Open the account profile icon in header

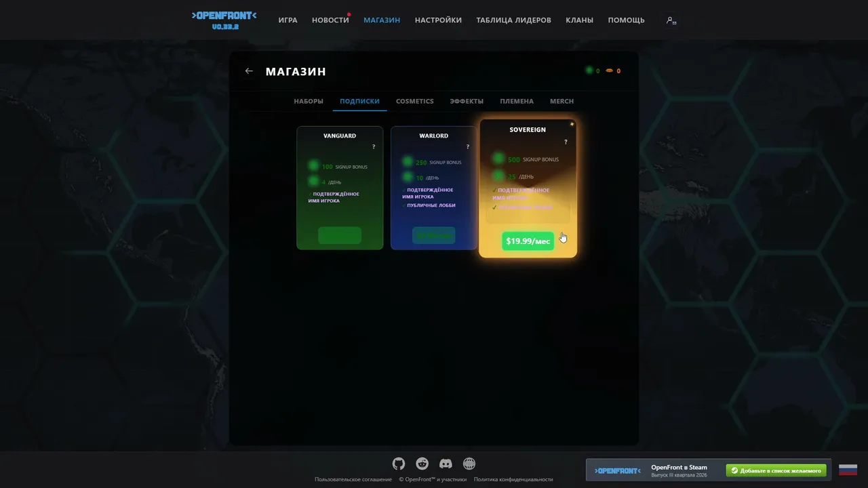coord(671,20)
